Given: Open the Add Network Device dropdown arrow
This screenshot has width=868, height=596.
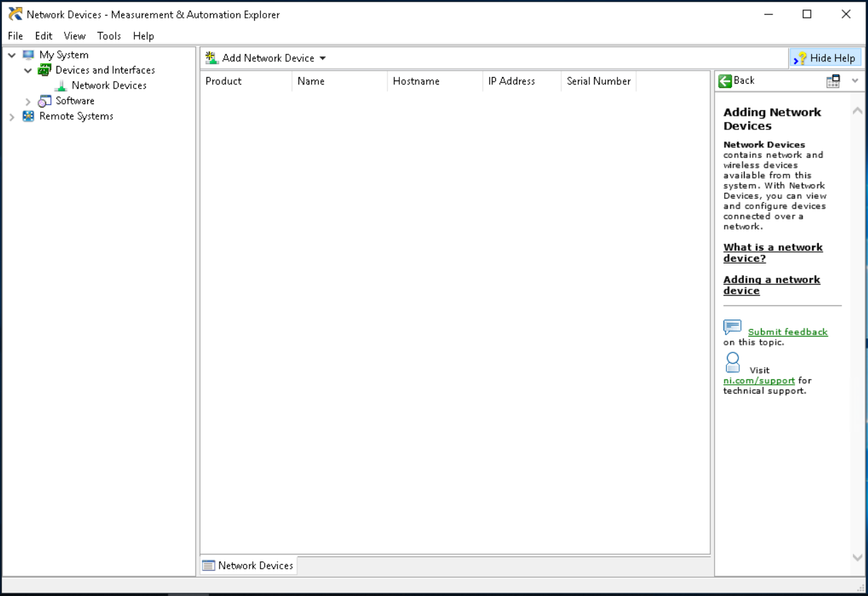Looking at the screenshot, I should point(322,58).
